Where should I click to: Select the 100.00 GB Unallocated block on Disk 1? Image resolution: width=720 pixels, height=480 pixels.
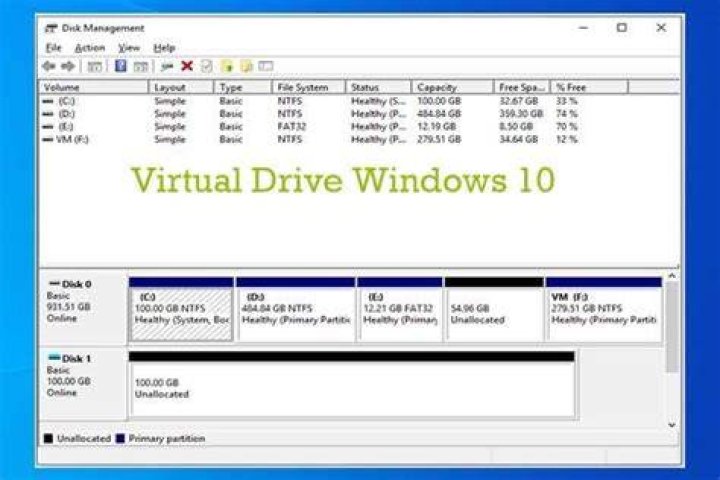click(x=352, y=385)
